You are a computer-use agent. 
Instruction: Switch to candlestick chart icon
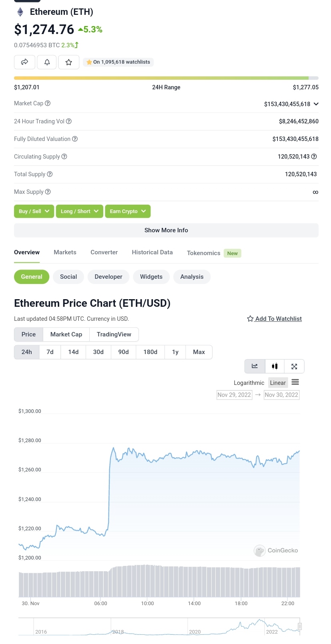click(x=275, y=366)
